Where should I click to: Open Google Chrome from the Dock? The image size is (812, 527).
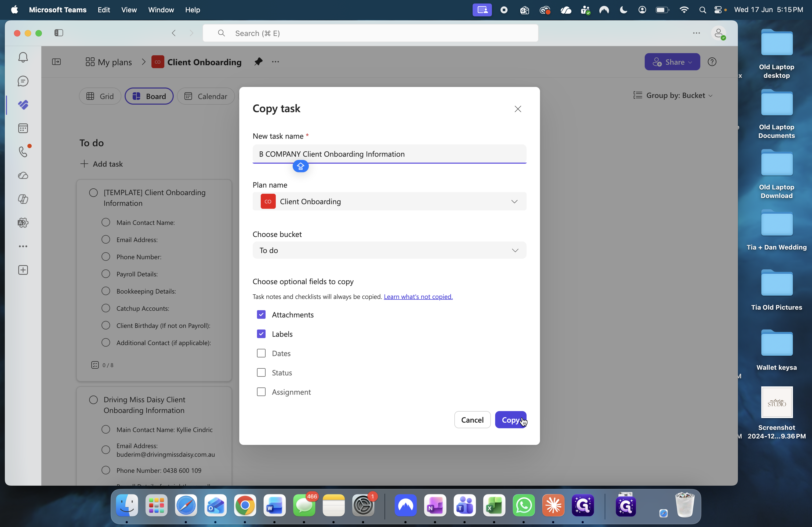coord(245,506)
